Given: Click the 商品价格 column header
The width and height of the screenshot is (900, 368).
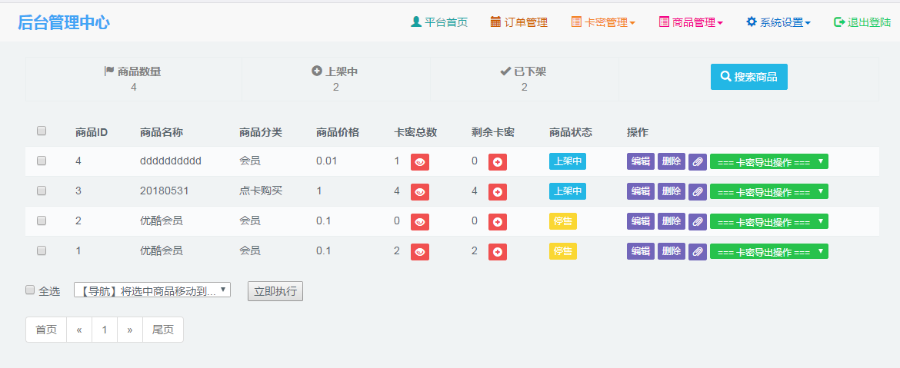Looking at the screenshot, I should point(338,133).
